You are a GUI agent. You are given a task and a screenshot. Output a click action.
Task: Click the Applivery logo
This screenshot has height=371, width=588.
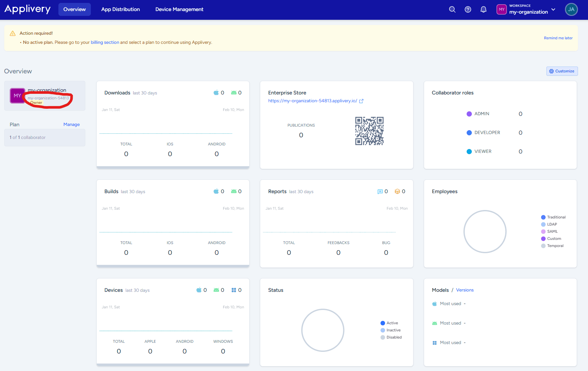tap(28, 9)
